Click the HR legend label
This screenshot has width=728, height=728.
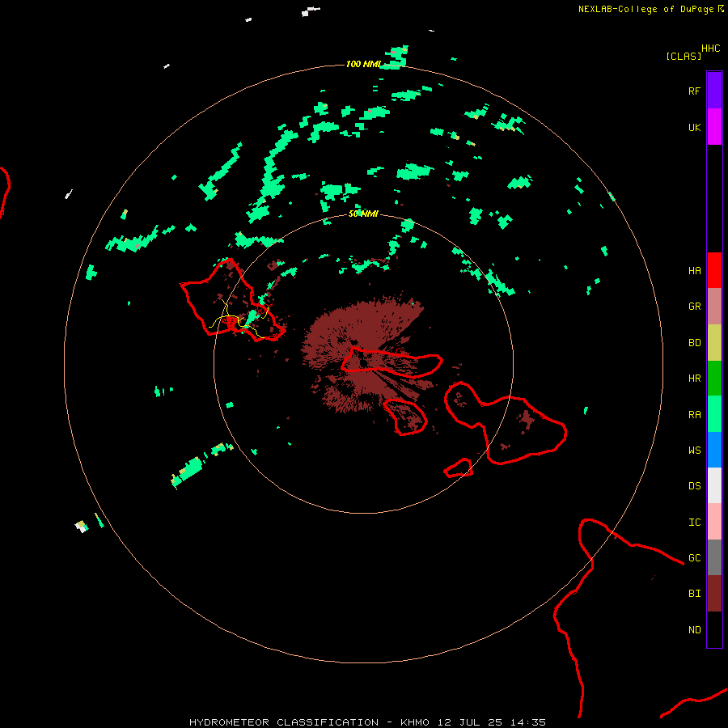(695, 379)
